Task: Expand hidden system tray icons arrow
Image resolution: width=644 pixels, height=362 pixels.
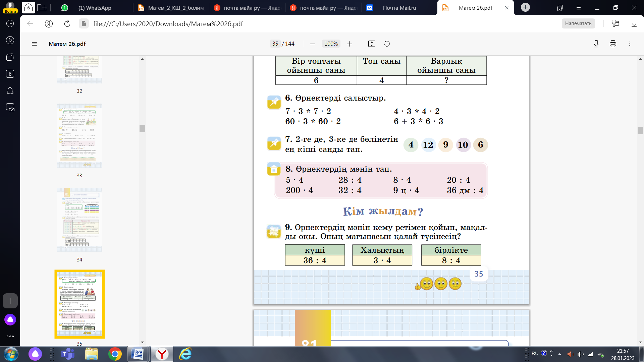Action: 559,354
